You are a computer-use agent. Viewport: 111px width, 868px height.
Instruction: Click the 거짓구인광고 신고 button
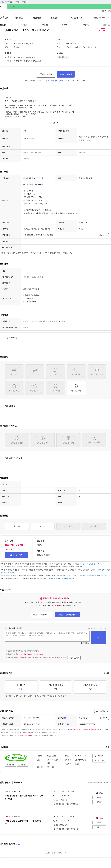coord(103,711)
